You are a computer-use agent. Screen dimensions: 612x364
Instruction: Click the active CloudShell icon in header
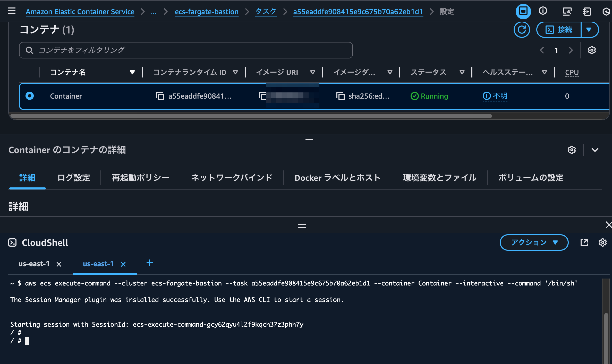pos(523,11)
